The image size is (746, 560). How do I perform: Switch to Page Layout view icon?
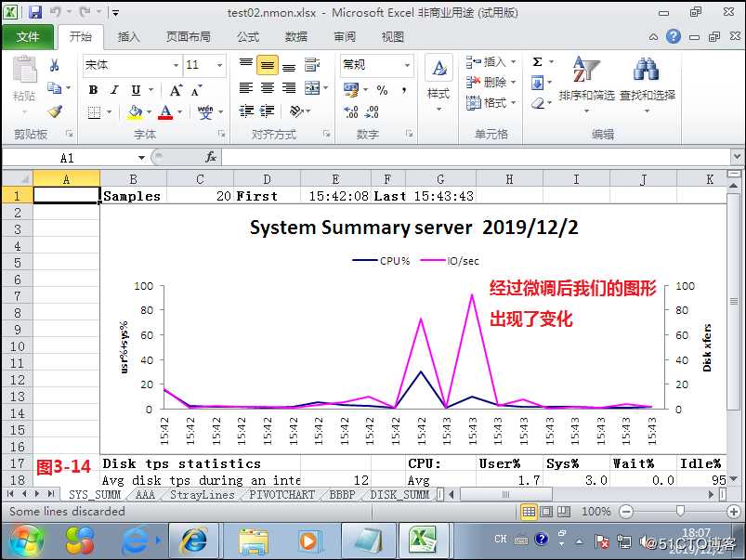click(546, 512)
